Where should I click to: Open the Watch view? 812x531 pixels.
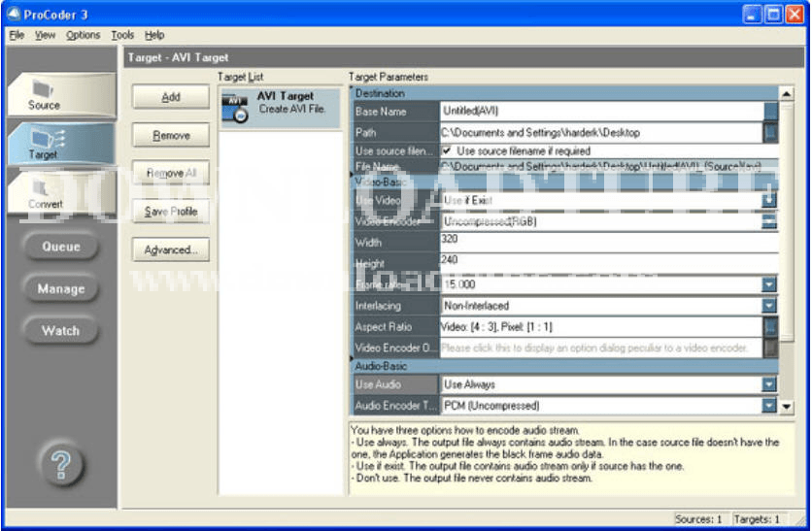point(61,330)
